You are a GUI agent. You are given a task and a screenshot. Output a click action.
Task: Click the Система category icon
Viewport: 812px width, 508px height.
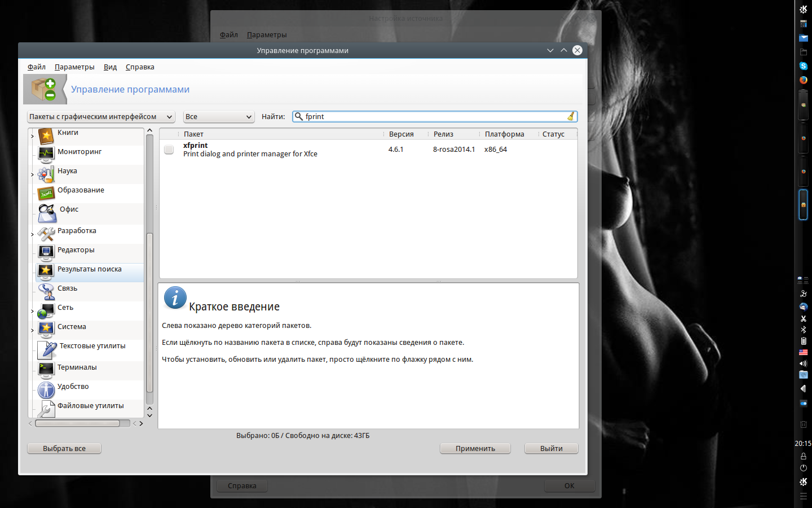tap(46, 329)
